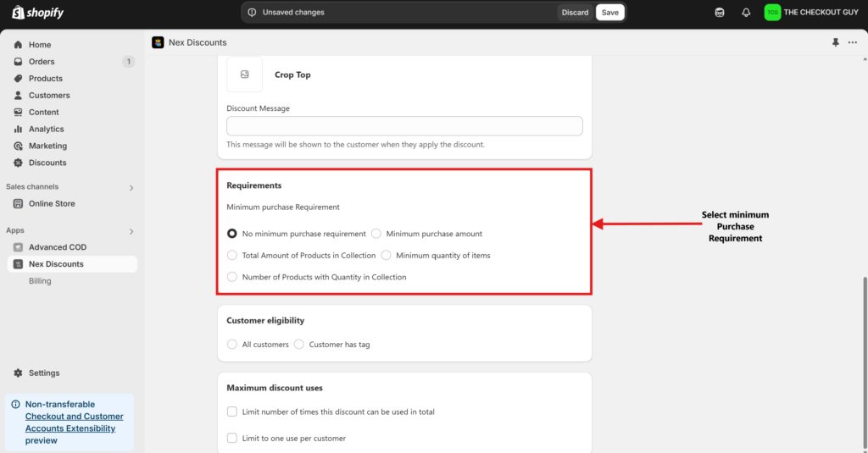Image resolution: width=868 pixels, height=453 pixels.
Task: Open the Home icon in sidebar
Action: pyautogui.click(x=19, y=45)
